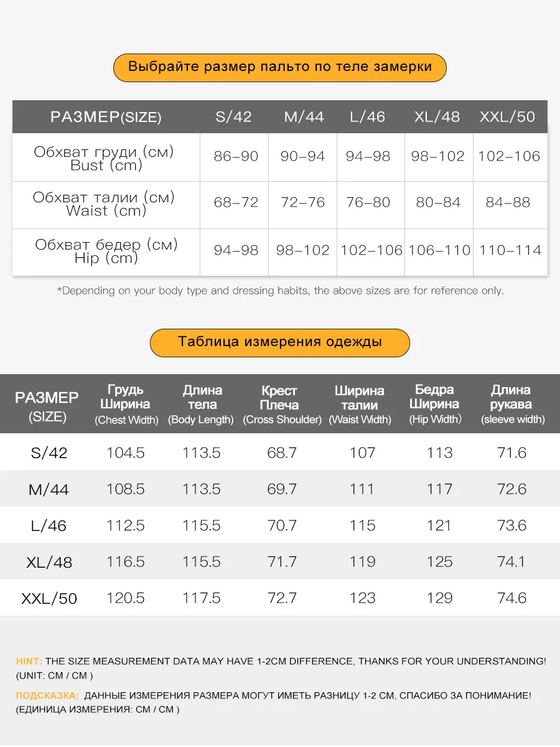This screenshot has height=747, width=560.
Task: Click the orange "ПОДСКАЗКА:" label
Action: point(47,695)
